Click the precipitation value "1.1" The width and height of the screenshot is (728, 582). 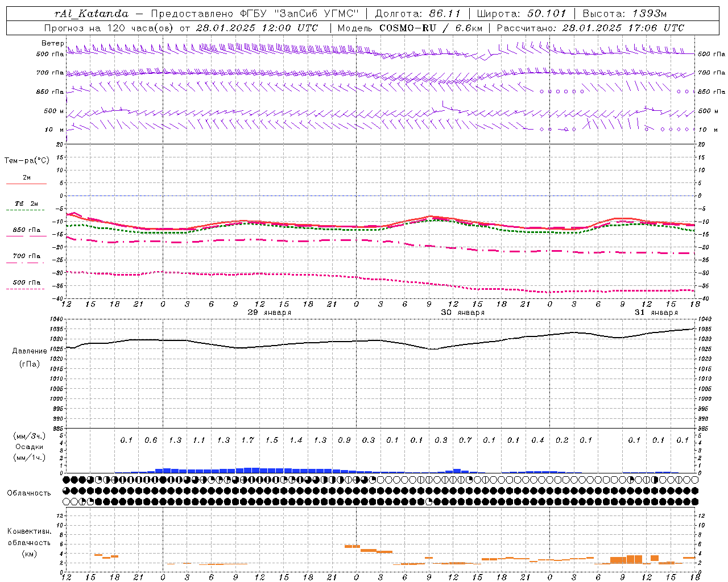pyautogui.click(x=199, y=440)
